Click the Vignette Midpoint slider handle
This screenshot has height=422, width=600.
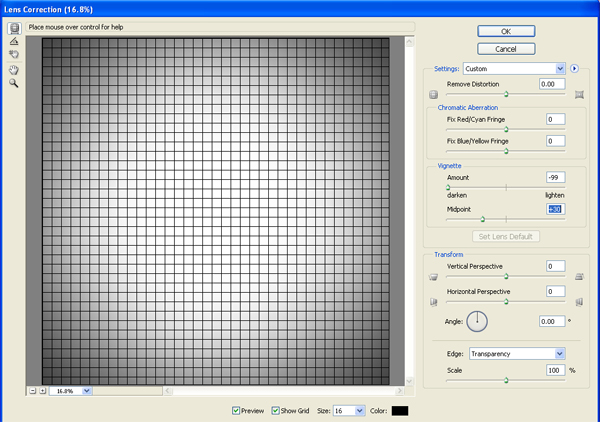[483, 219]
